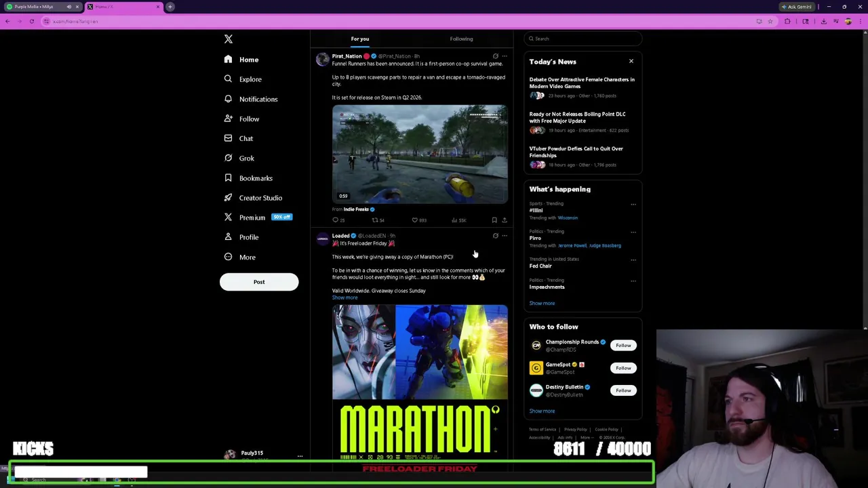Image resolution: width=868 pixels, height=488 pixels.
Task: Open Bookmarks in the sidebar
Action: pyautogui.click(x=248, y=178)
